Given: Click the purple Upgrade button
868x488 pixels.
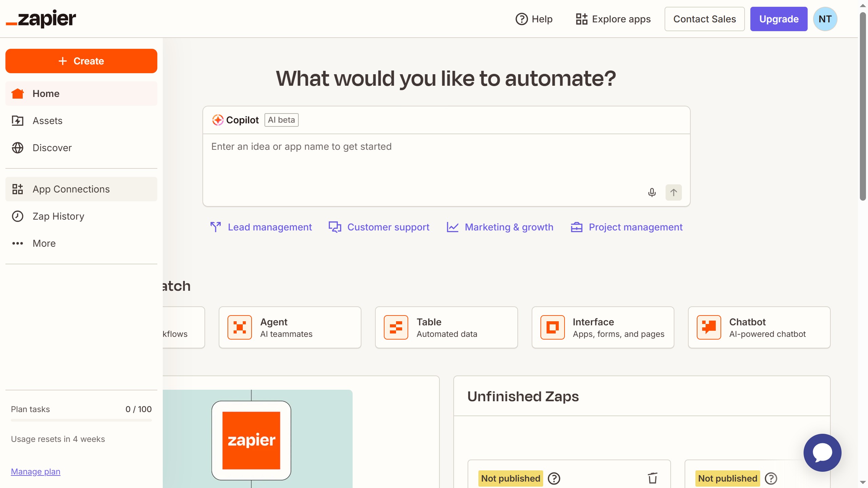Looking at the screenshot, I should tap(779, 19).
